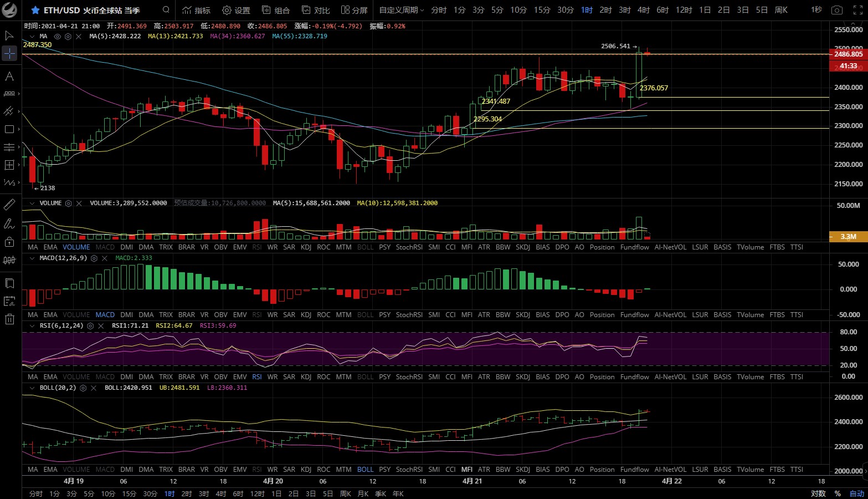Select the ruler measurement tool
This screenshot has height=499, width=868.
[9, 205]
